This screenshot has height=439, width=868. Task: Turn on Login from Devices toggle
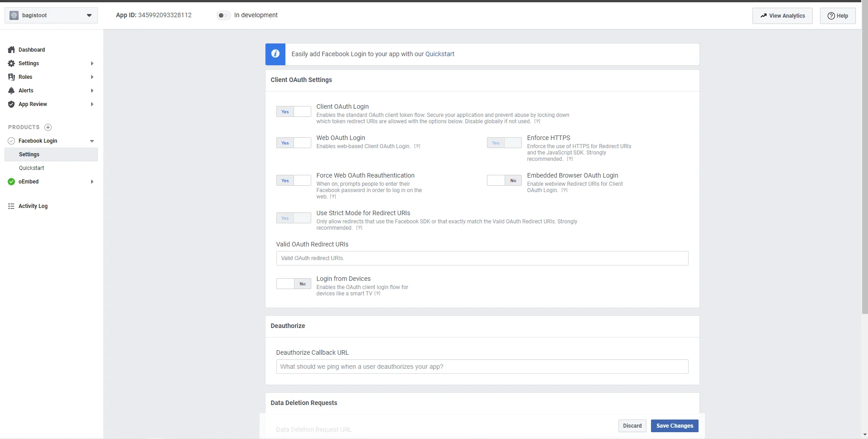(294, 284)
